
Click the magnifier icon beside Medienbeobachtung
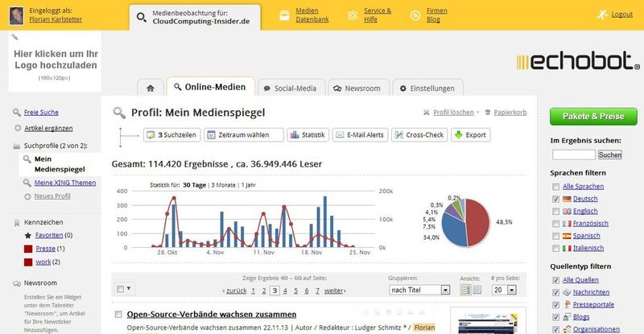pyautogui.click(x=142, y=18)
